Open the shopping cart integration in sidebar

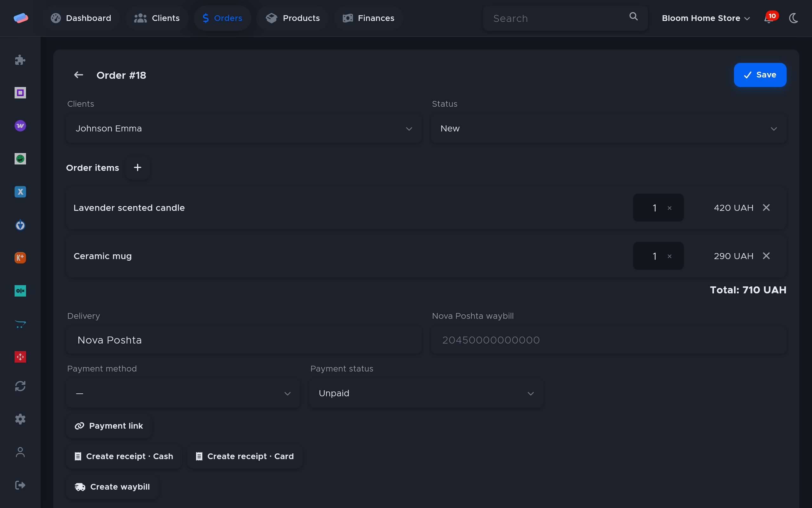20,324
